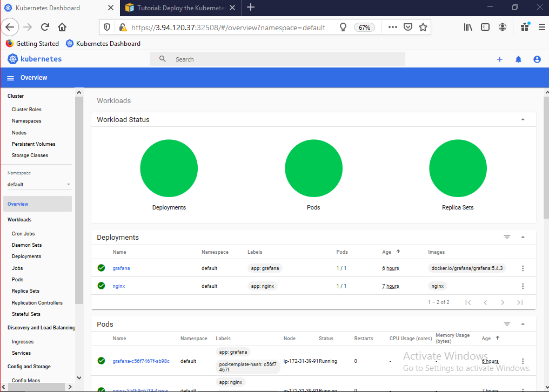Image resolution: width=549 pixels, height=392 pixels.
Task: Open the grafana deployment link
Action: click(121, 268)
